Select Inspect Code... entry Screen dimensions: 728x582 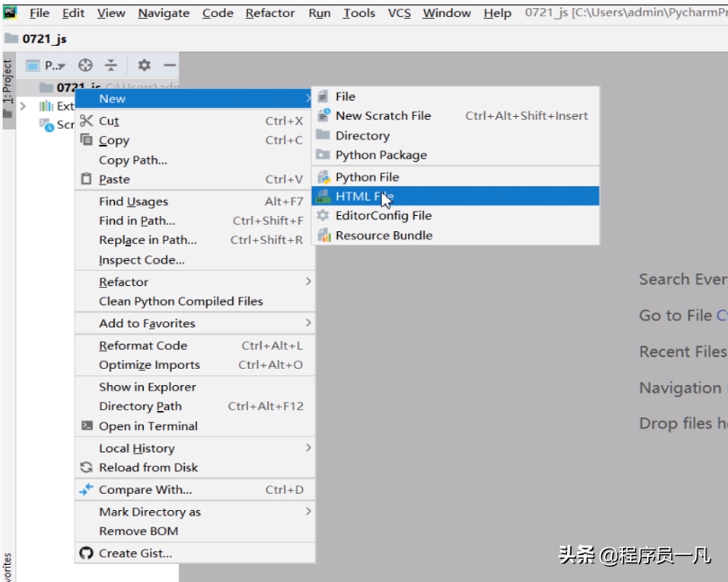194,260
